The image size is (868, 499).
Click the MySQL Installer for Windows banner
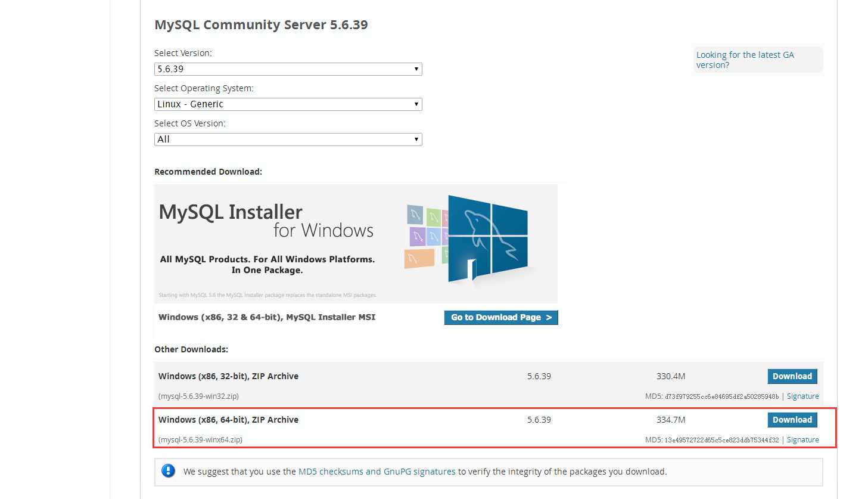coord(356,243)
